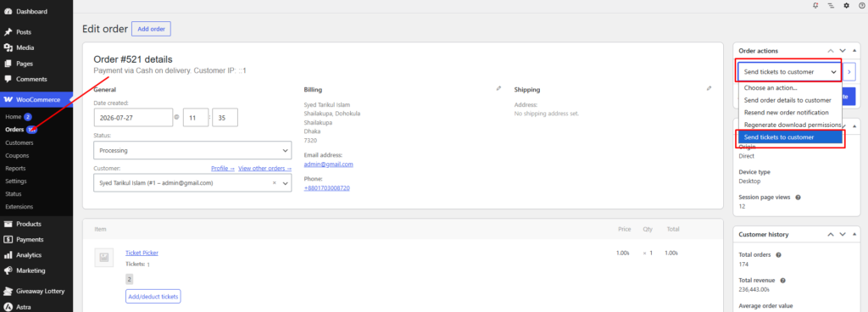Open the Dashboard menu icon
868x312 pixels.
(x=8, y=12)
